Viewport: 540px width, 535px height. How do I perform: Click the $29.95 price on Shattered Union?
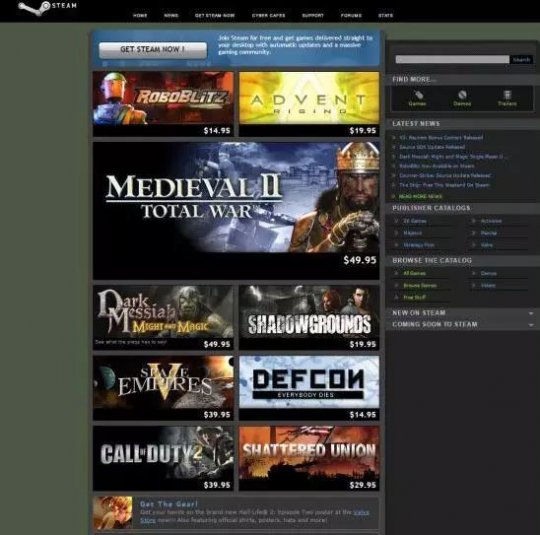click(x=363, y=485)
